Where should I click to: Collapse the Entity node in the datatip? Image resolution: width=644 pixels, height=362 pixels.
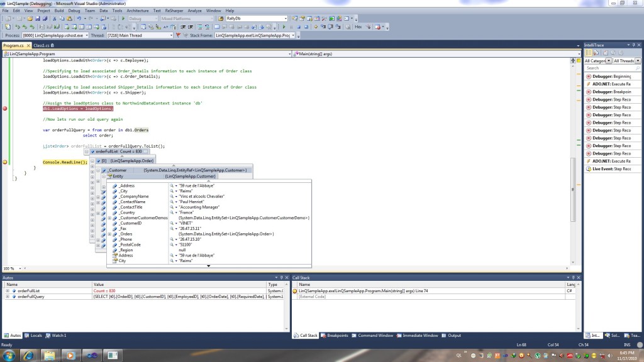pos(104,177)
